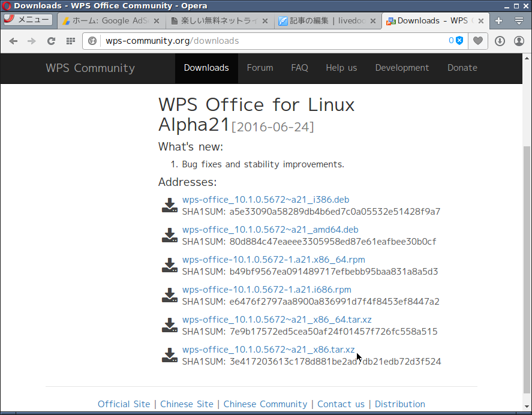Viewport: 532px width, 415px height.
Task: Click the SHA1SUM 7e9b1757 text
Action: (309, 332)
